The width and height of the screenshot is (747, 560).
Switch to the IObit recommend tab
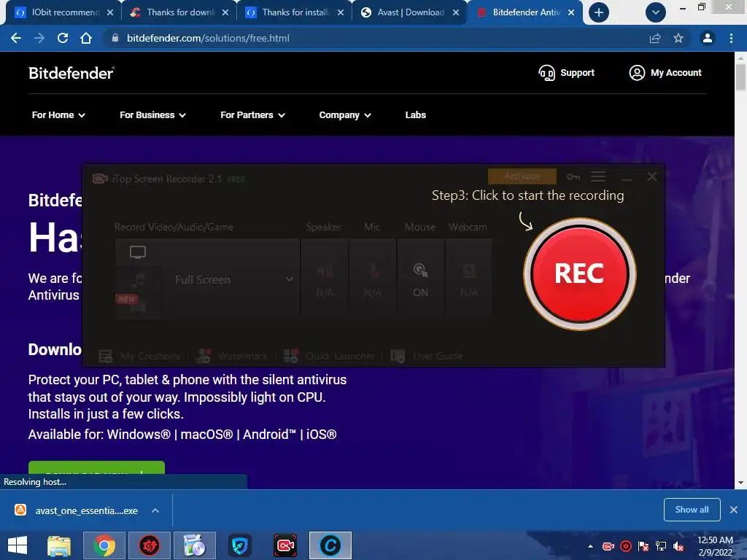(x=64, y=12)
